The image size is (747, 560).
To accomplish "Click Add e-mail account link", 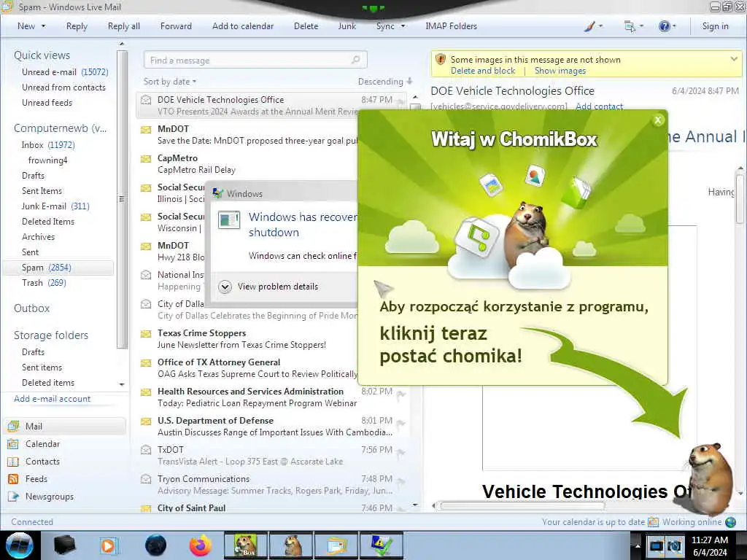I will pyautogui.click(x=53, y=399).
